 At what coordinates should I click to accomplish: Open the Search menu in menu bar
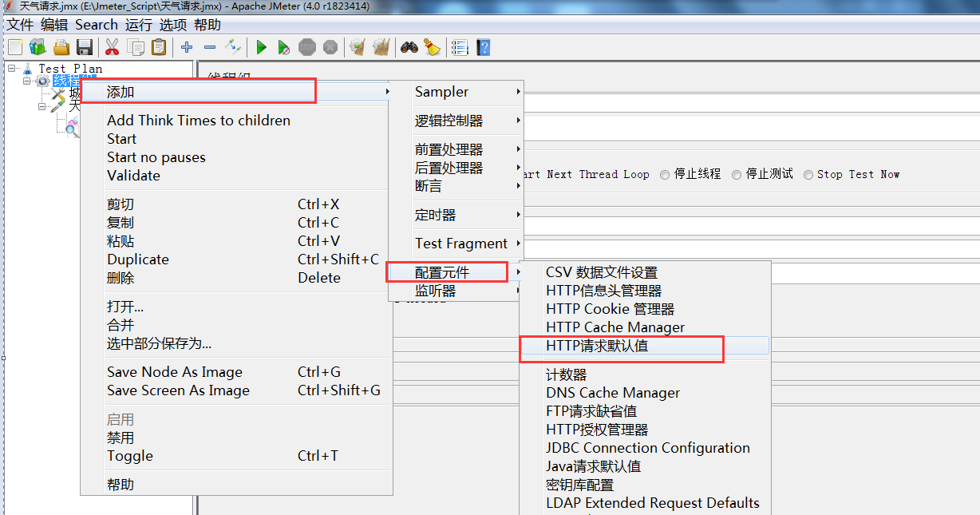click(97, 25)
